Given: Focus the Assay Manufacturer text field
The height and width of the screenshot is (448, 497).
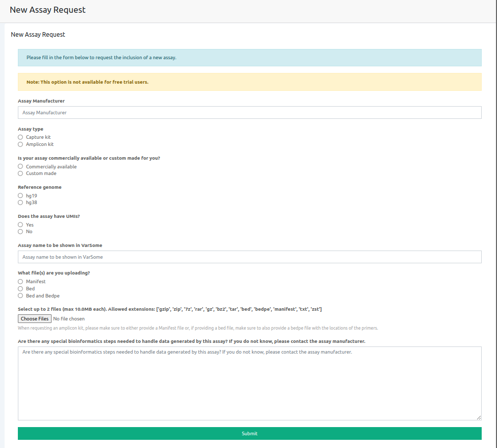Looking at the screenshot, I should 250,113.
